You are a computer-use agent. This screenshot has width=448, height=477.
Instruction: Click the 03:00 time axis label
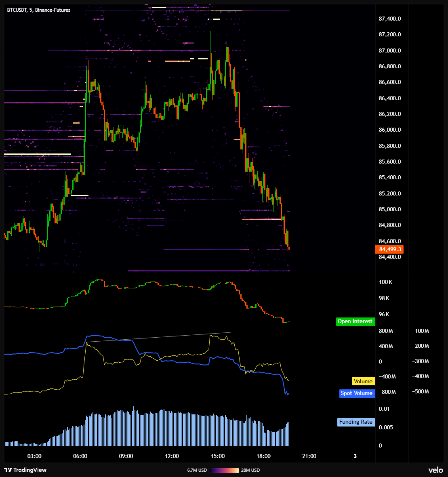tap(34, 456)
